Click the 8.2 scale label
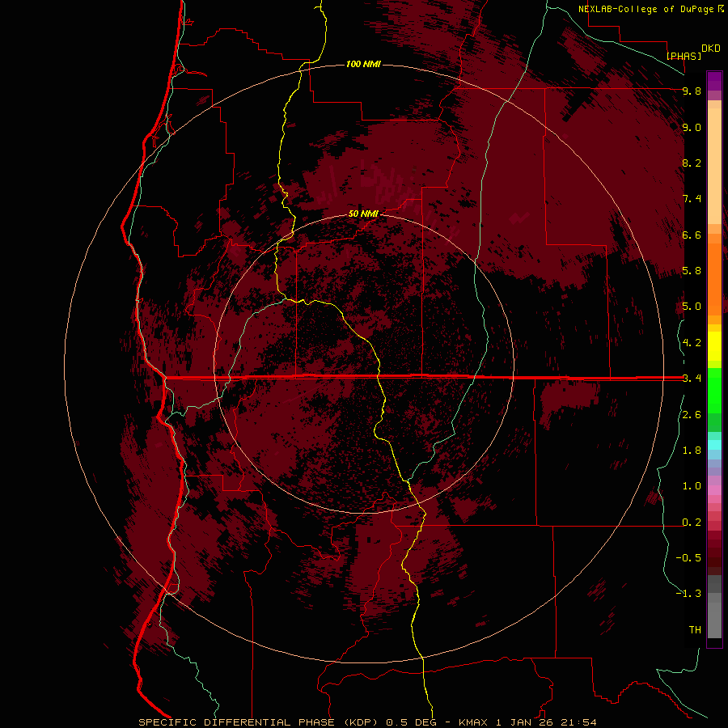 (692, 163)
